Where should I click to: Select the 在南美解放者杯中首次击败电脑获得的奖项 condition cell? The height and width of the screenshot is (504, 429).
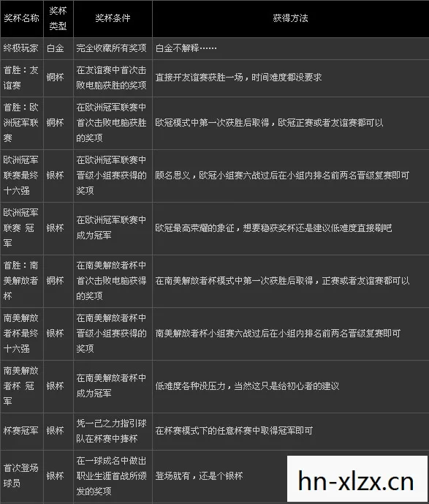click(113, 281)
